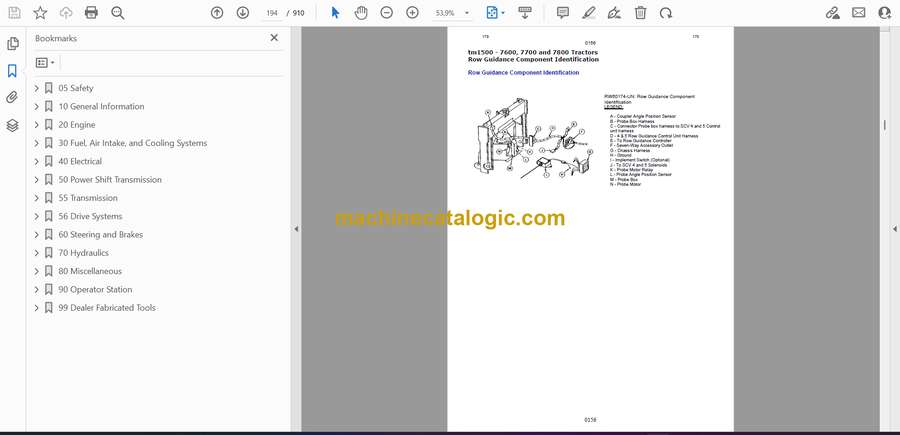
Task: Zoom out with the minus icon
Action: pos(387,13)
